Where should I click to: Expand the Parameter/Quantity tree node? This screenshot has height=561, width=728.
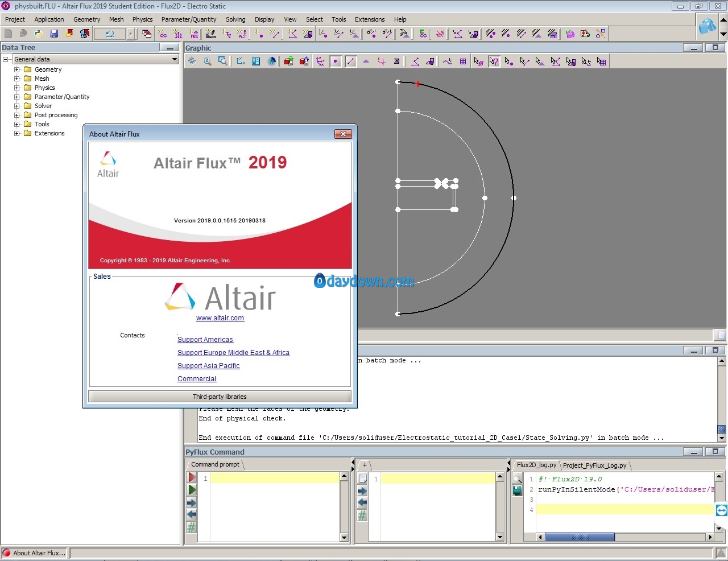coord(16,97)
